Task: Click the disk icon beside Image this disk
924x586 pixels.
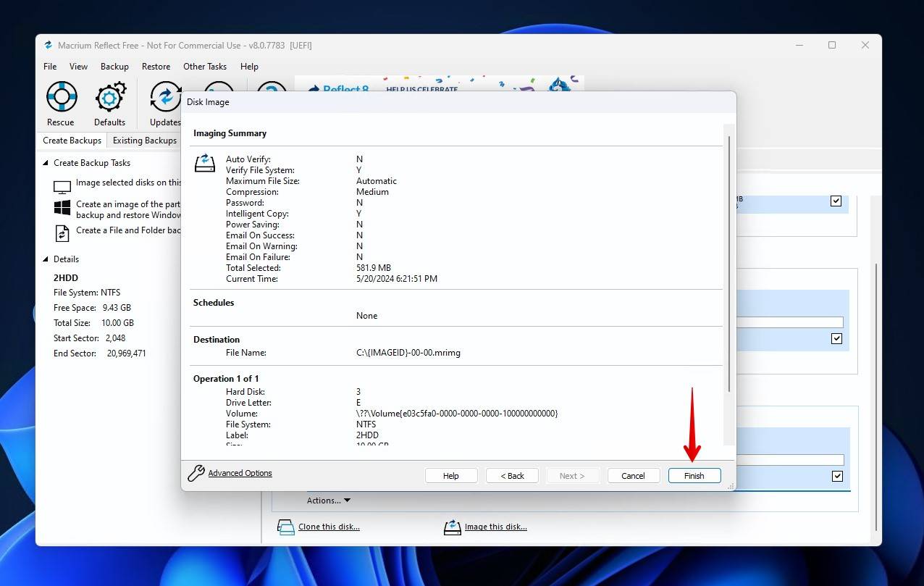Action: tap(453, 527)
